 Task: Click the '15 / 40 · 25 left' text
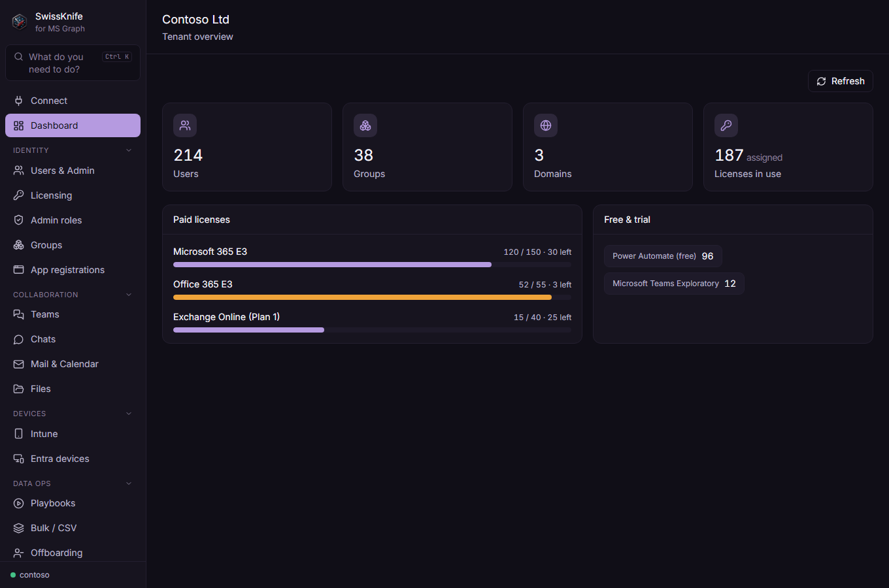click(x=543, y=318)
